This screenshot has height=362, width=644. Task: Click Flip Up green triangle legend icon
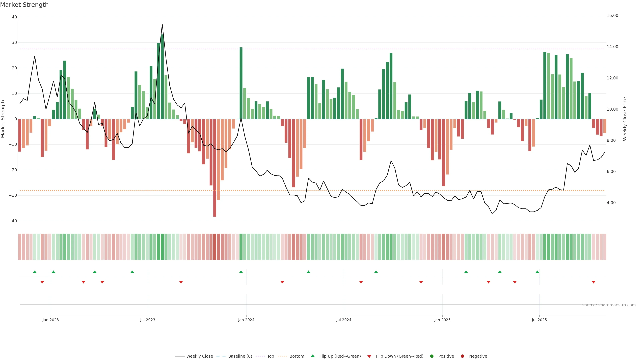point(312,356)
